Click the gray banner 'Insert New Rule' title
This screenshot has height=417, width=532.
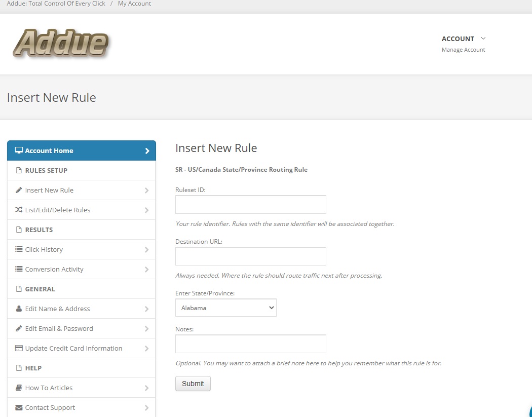pos(52,97)
